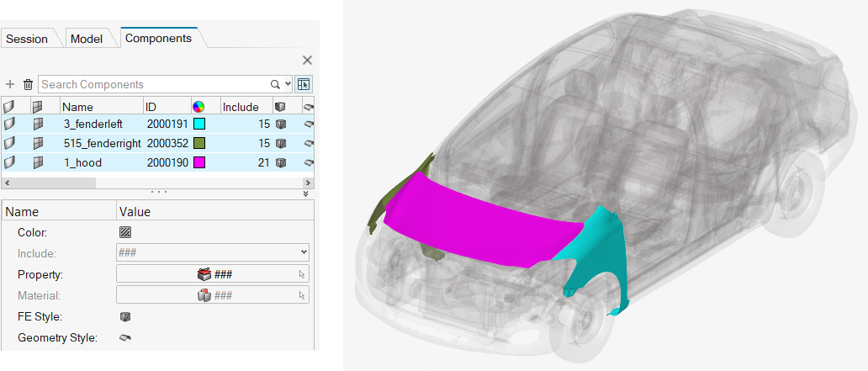Click the FE Style cube icon in properties

[125, 317]
